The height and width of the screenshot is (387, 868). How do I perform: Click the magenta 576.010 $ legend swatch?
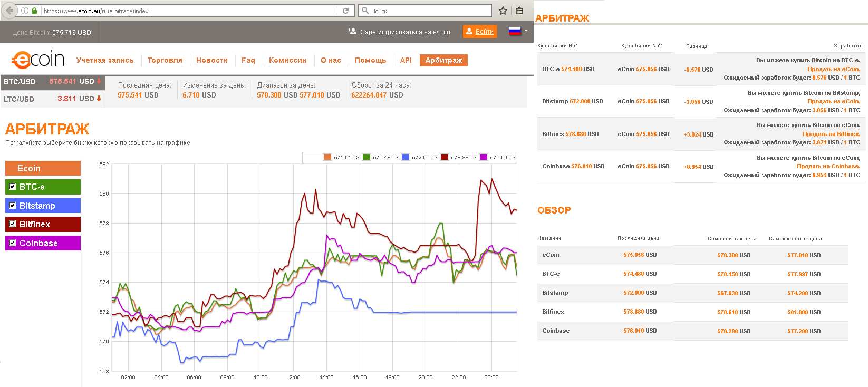(484, 157)
